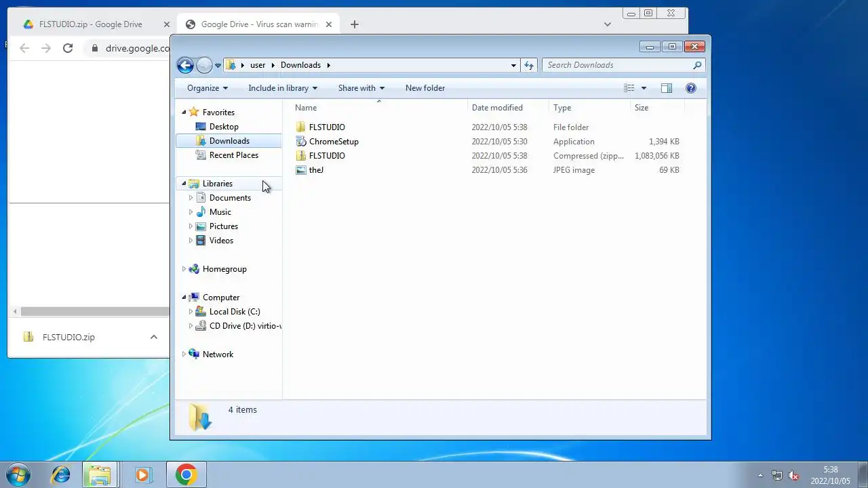Open a new tab in Chrome
The image size is (868, 488).
(x=354, y=24)
